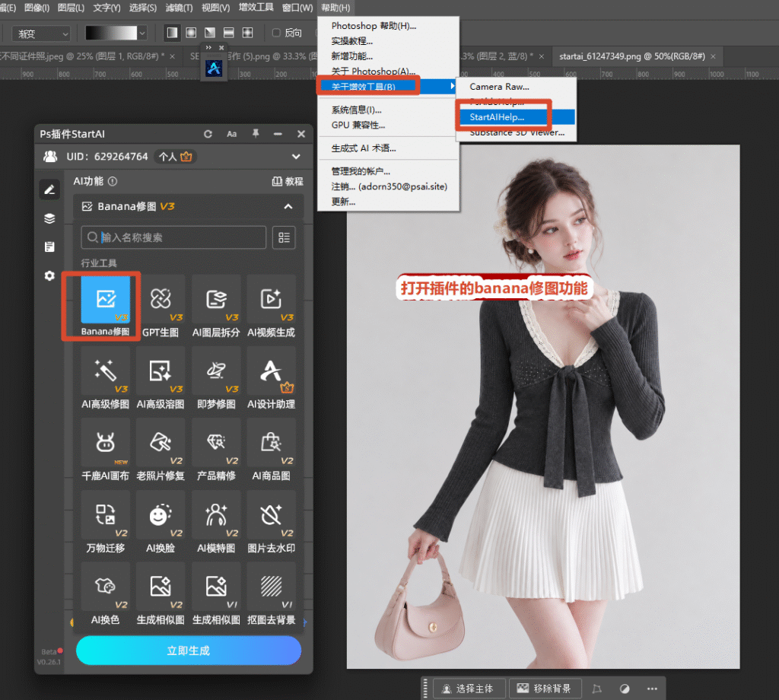This screenshot has width=779, height=700.
Task: Open the gradient color preview swatch
Action: pos(111,33)
